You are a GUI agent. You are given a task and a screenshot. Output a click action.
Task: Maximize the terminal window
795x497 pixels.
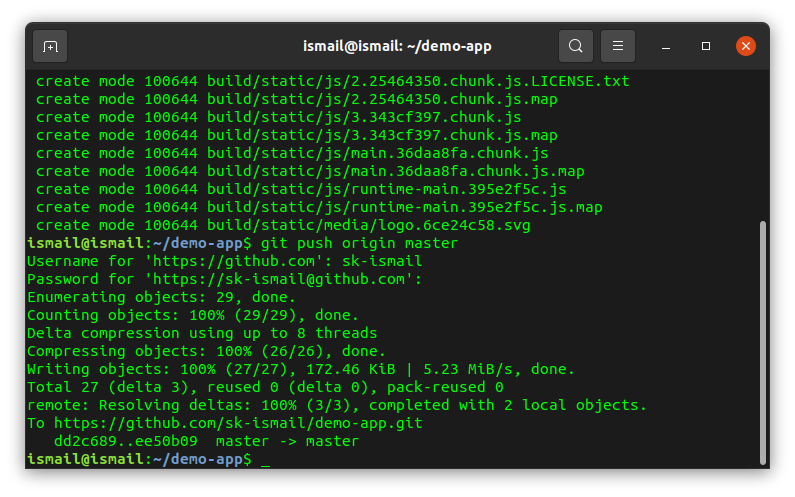706,46
